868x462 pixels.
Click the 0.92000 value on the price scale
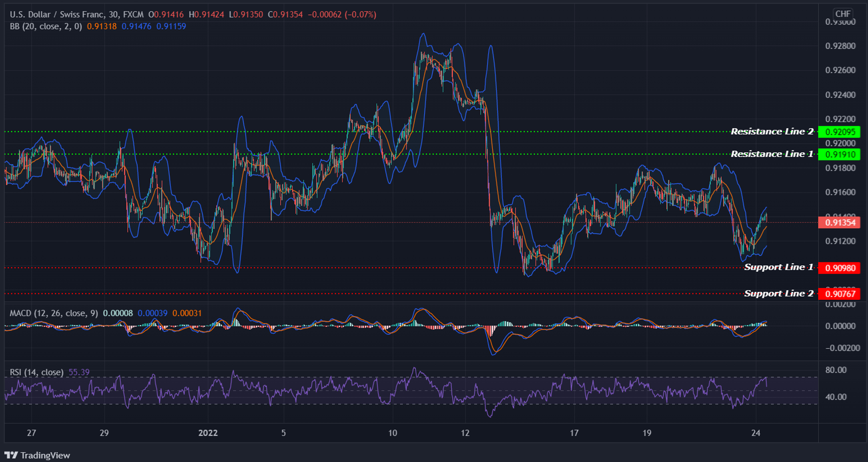tap(839, 143)
